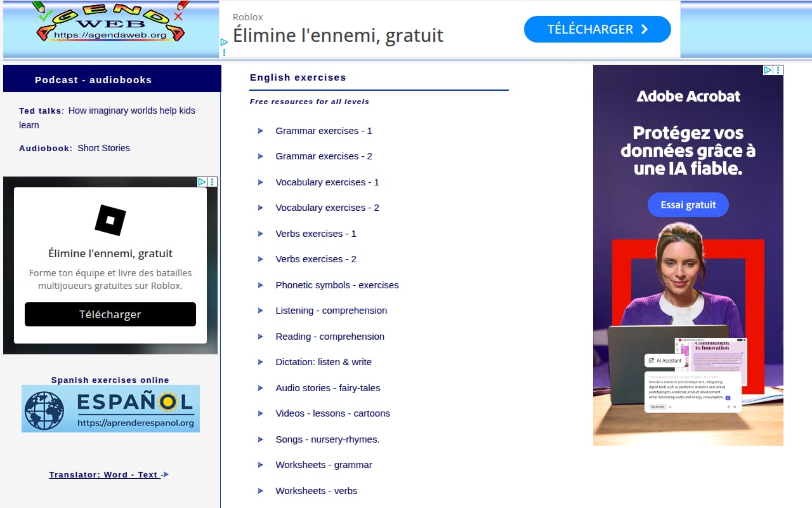Open Worksheets - grammar
Image resolution: width=812 pixels, height=508 pixels.
324,465
